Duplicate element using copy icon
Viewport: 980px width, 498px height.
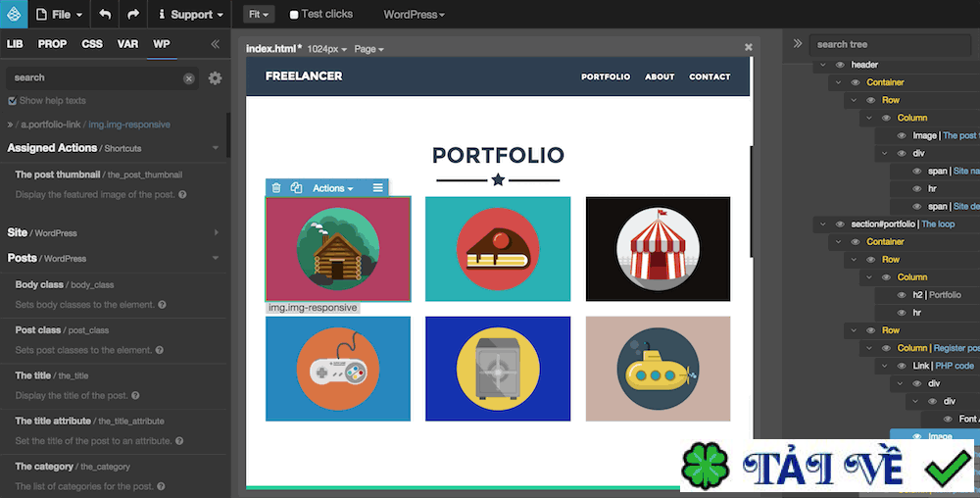tap(296, 187)
